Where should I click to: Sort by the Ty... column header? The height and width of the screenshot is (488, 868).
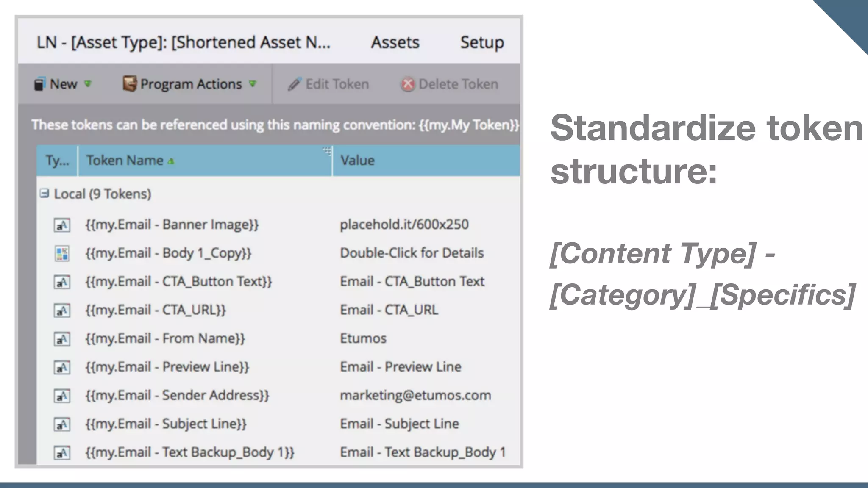point(57,161)
